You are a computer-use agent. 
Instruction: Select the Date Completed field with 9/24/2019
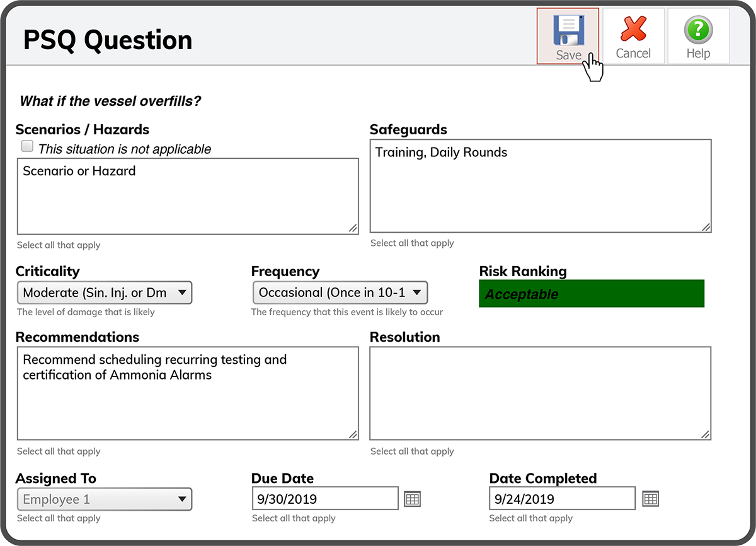(x=562, y=499)
